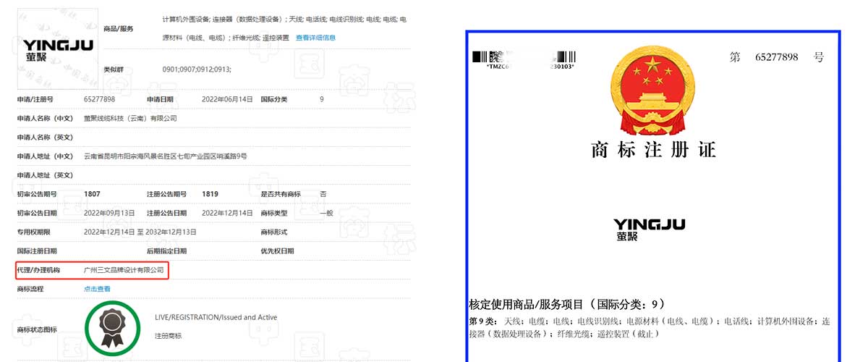Screen dimensions: 868x362
Task: Select preliminary announcement issue number 1807
Action: click(x=92, y=194)
